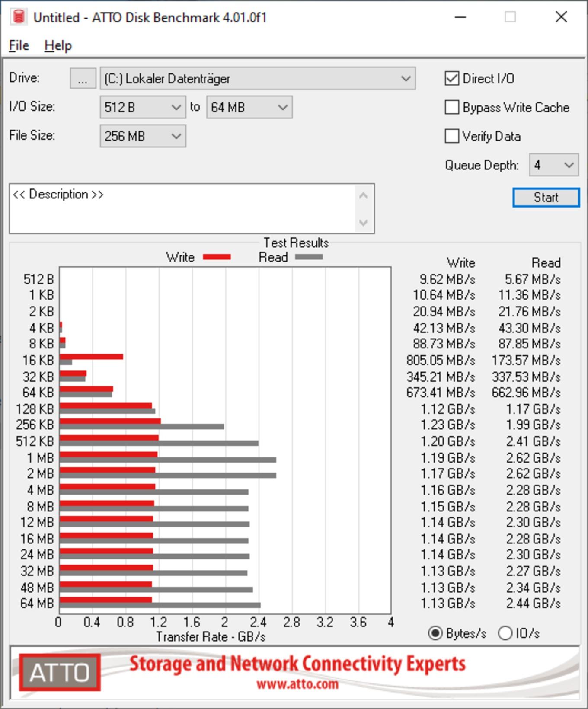588x709 pixels.
Task: Click into the Description text field
Action: [183, 209]
